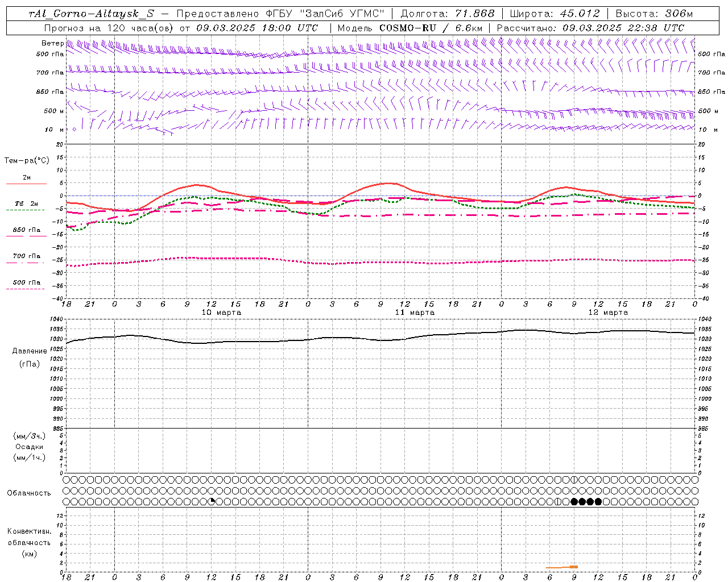Click the line-marked circle in the top cloud row

(x=574, y=480)
